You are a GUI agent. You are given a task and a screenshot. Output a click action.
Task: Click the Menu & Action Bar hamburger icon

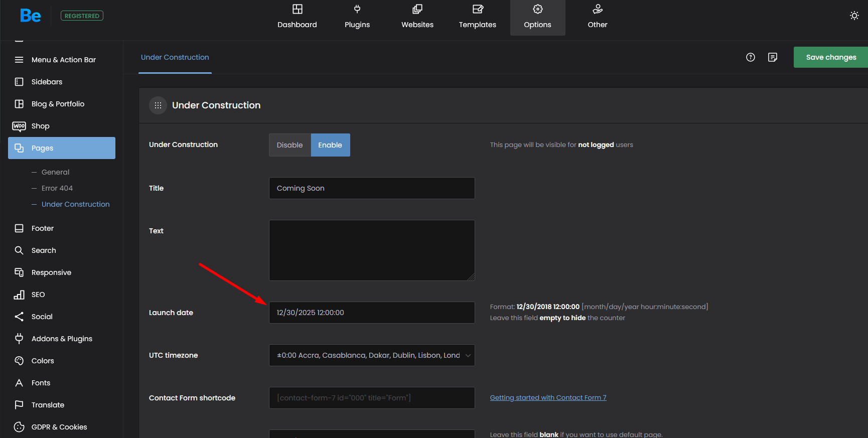coord(19,60)
